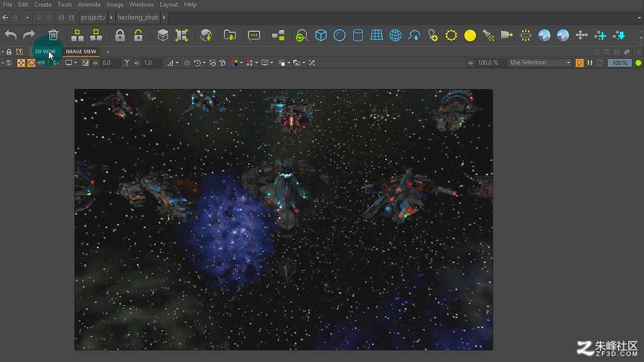Create a grid plane primitive
This screenshot has height=362, width=644.
point(377,35)
